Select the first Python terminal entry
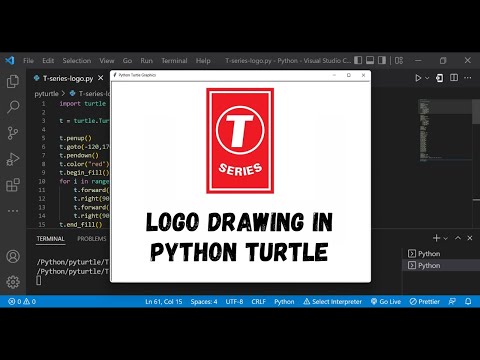The width and height of the screenshot is (480, 360). [x=441, y=254]
